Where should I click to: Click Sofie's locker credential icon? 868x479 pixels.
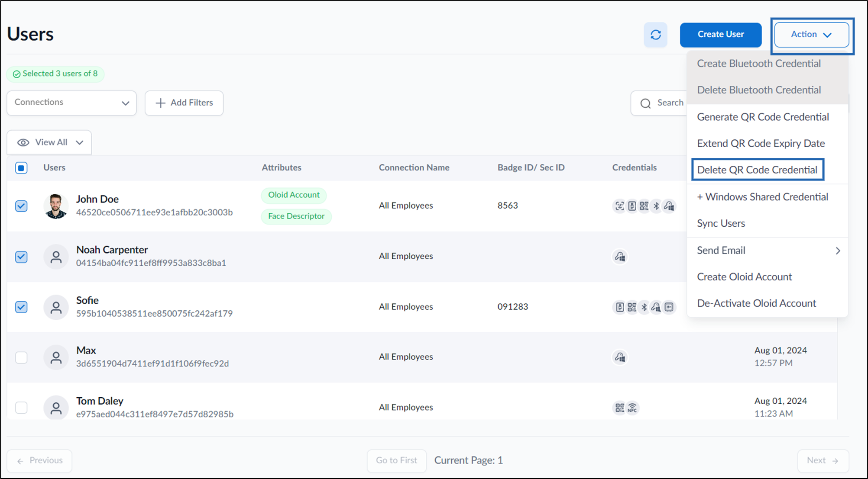(x=669, y=307)
